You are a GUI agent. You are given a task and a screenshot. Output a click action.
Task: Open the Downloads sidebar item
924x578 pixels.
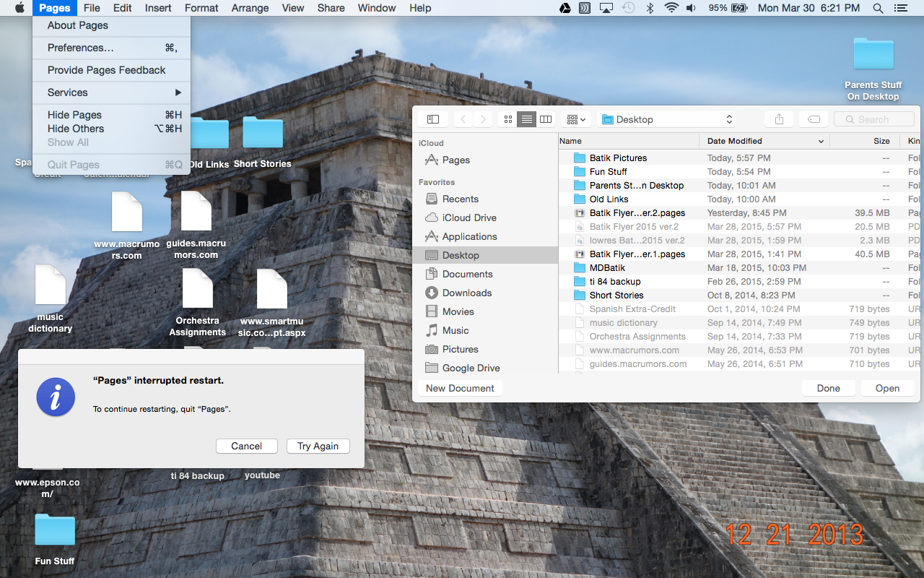466,293
